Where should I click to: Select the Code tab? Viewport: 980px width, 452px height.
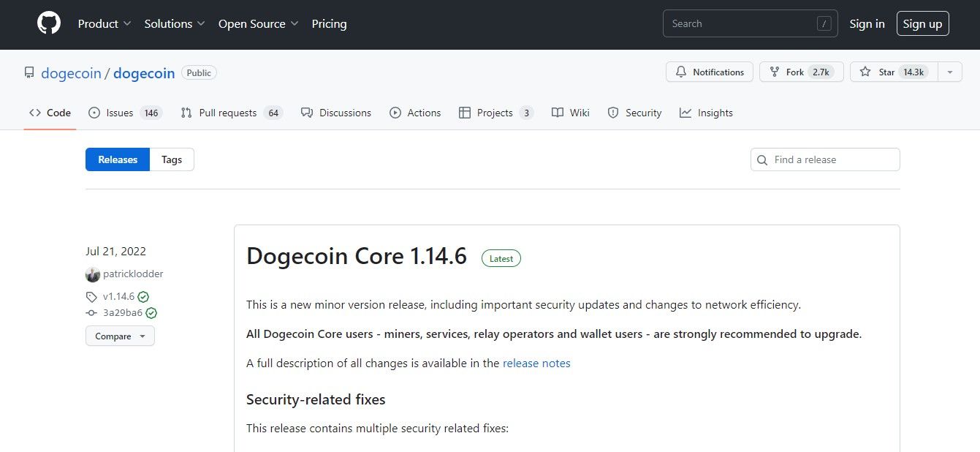50,113
